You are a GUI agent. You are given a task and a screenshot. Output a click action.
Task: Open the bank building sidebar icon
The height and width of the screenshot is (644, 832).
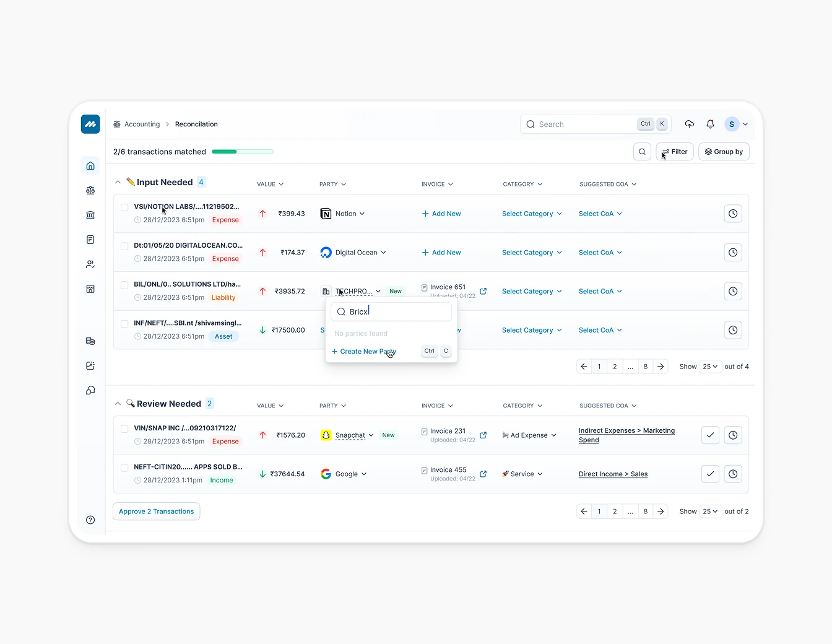[x=90, y=215]
